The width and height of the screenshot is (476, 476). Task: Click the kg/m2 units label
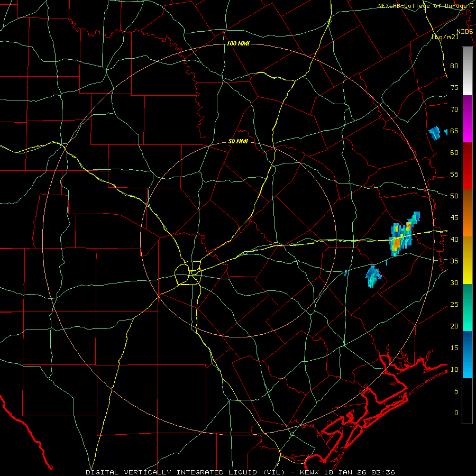click(x=445, y=37)
